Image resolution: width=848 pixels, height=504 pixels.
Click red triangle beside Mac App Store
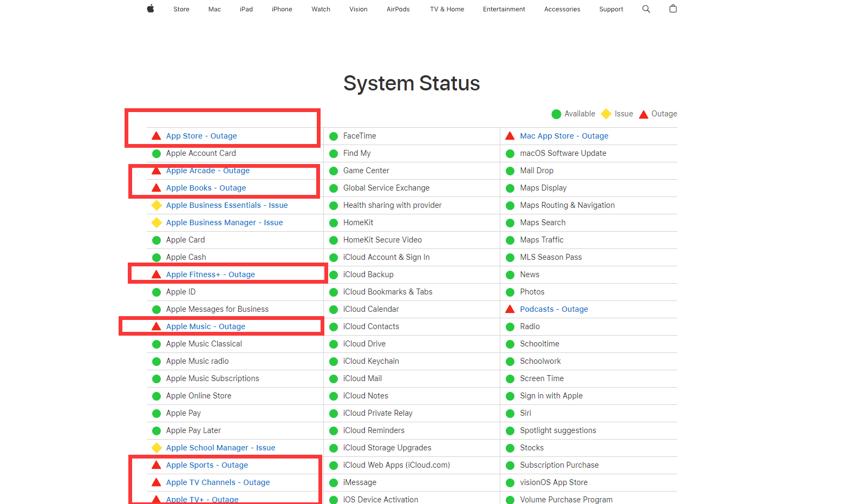pyautogui.click(x=510, y=136)
